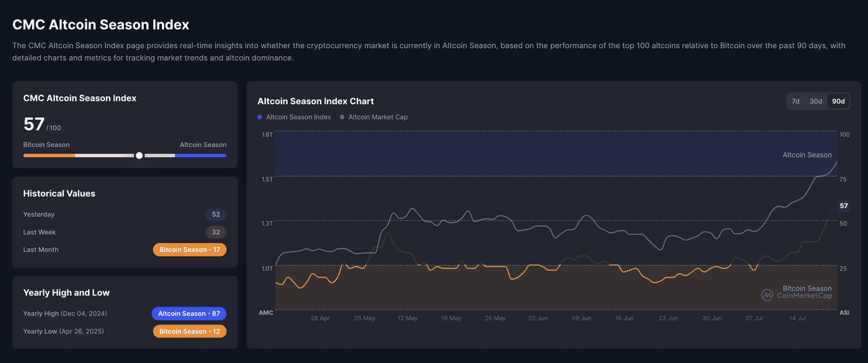Click the Bitcoin Season - 17 Last Month badge
Image resolution: width=868 pixels, height=363 pixels.
tap(190, 250)
